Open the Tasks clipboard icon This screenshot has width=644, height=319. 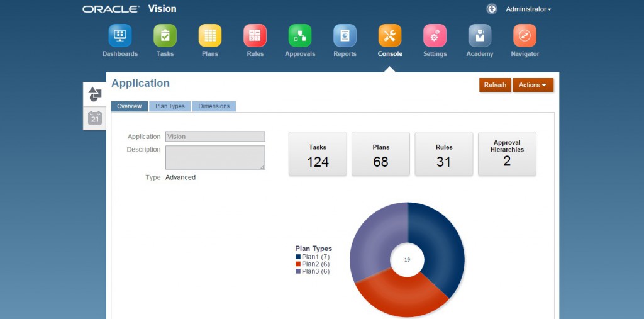point(165,35)
